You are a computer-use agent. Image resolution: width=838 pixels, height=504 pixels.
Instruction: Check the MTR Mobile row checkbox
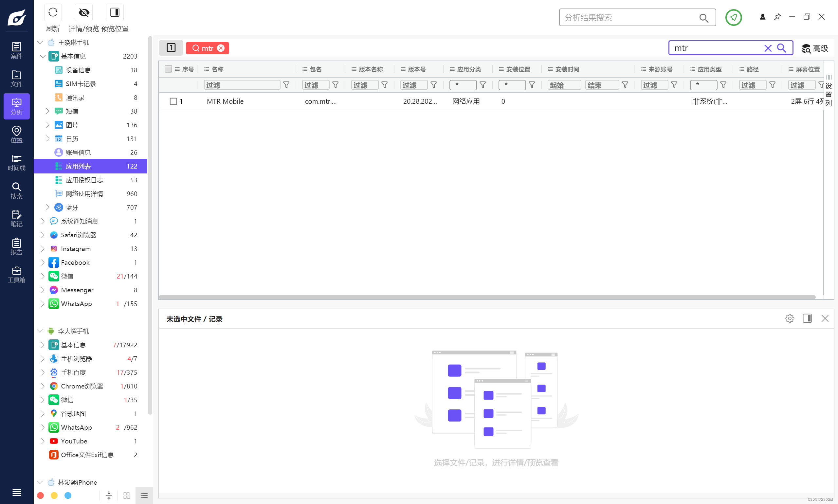tap(173, 101)
